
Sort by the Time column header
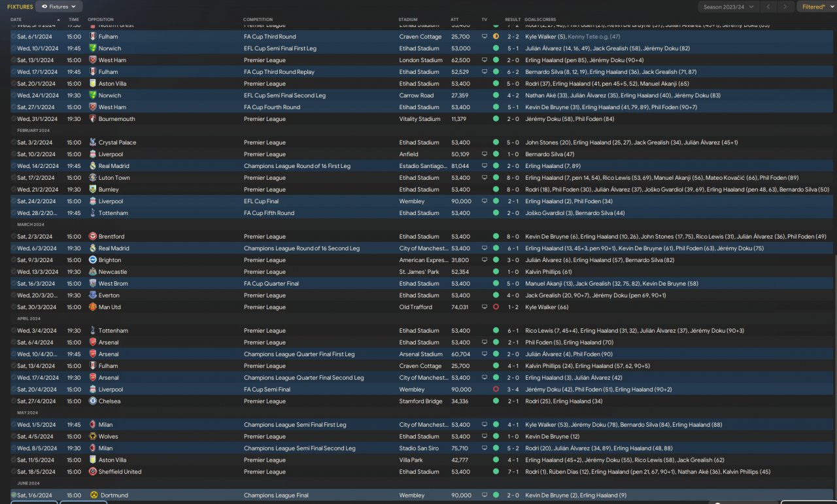point(74,20)
